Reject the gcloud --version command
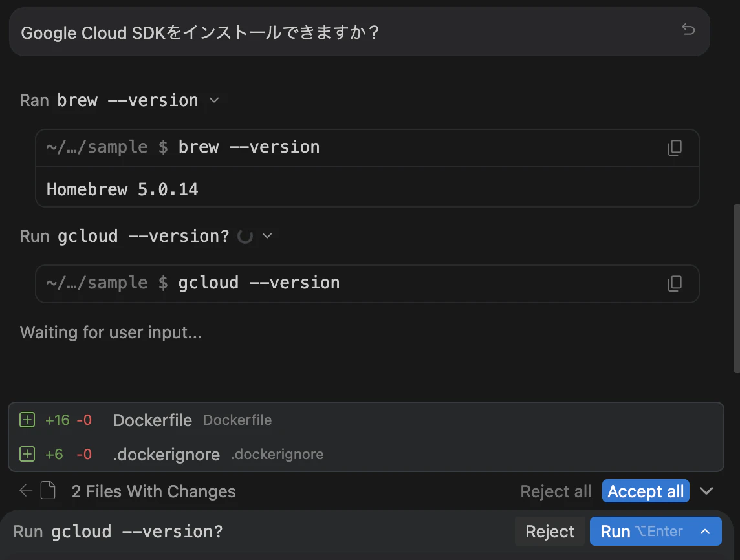 (549, 532)
